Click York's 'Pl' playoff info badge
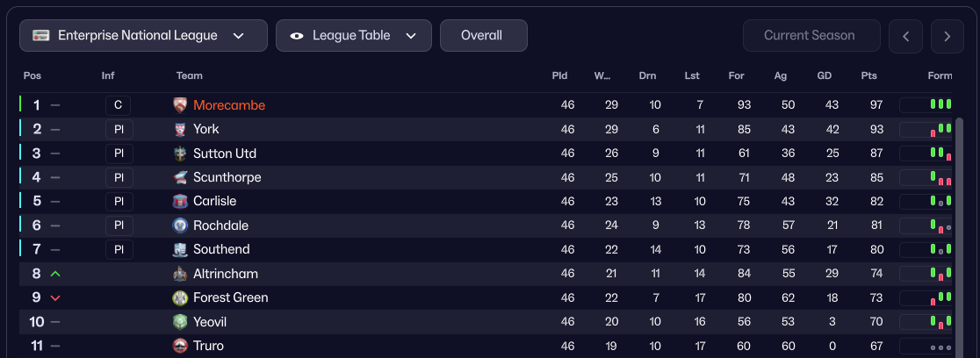Screen dimensions: 980x358 pyautogui.click(x=119, y=129)
